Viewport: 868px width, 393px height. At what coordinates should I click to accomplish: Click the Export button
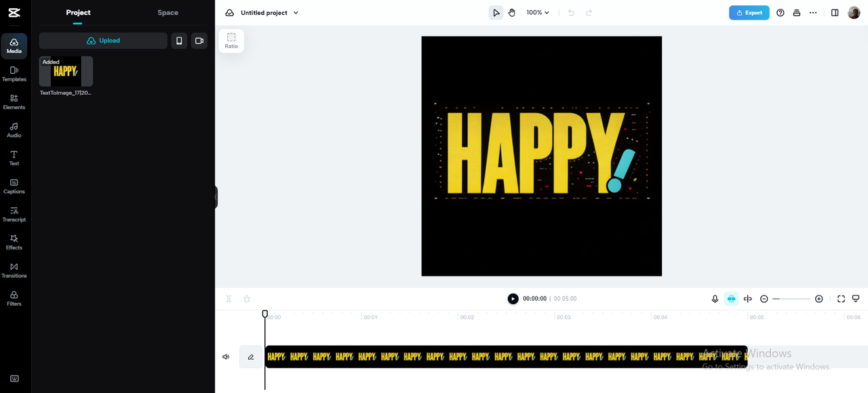tap(749, 13)
